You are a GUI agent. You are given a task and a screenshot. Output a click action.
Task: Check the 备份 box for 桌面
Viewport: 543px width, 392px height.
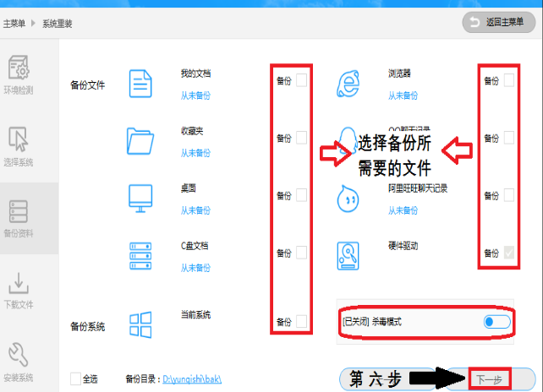point(301,195)
